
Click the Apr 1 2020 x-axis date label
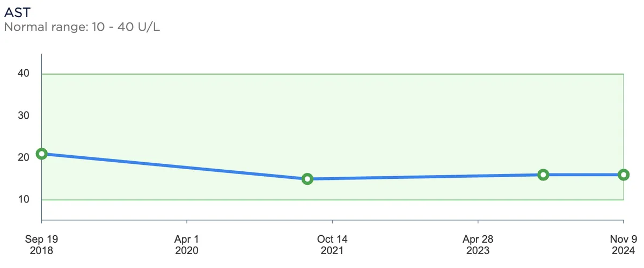(187, 245)
